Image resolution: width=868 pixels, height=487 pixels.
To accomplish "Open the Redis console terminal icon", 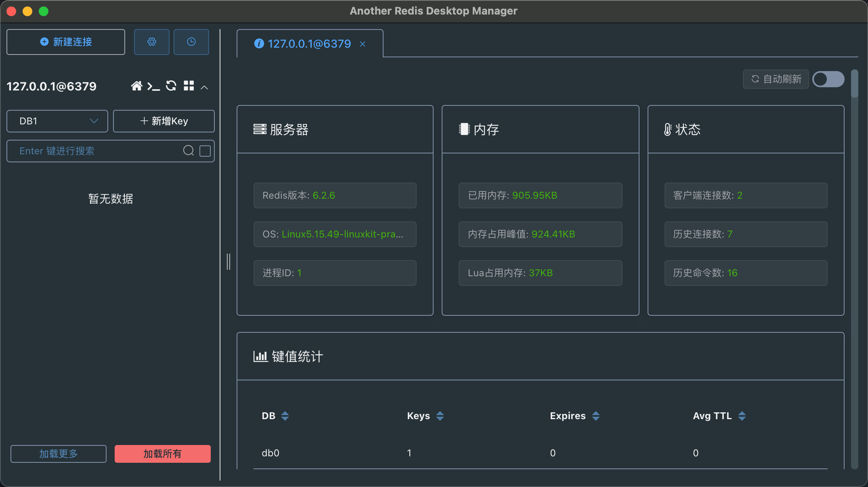I will [153, 86].
